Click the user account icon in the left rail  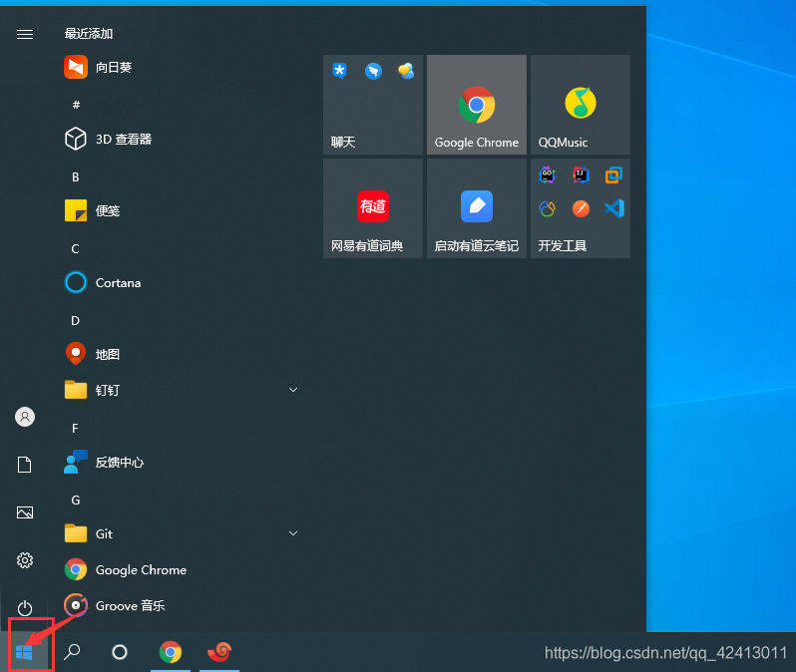click(24, 417)
